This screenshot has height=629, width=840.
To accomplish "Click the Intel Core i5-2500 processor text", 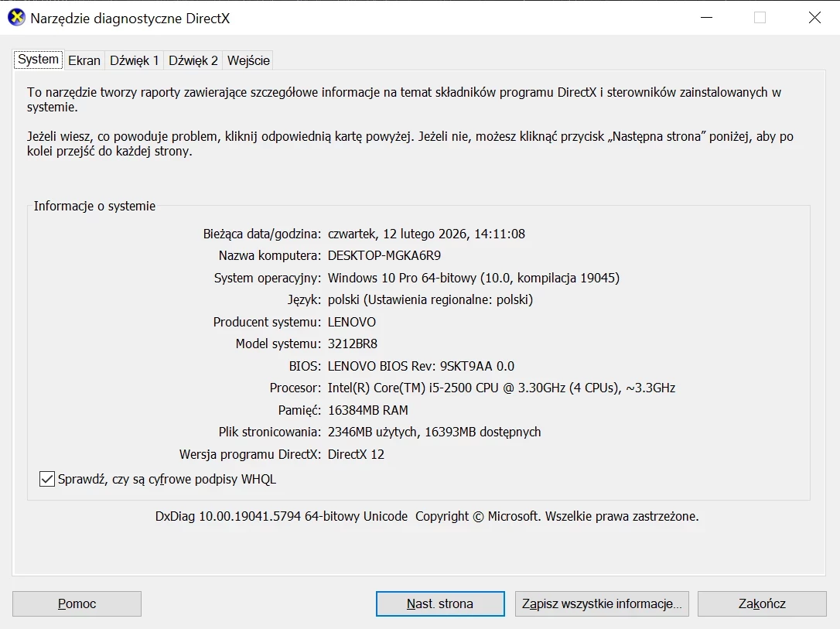I will (501, 388).
